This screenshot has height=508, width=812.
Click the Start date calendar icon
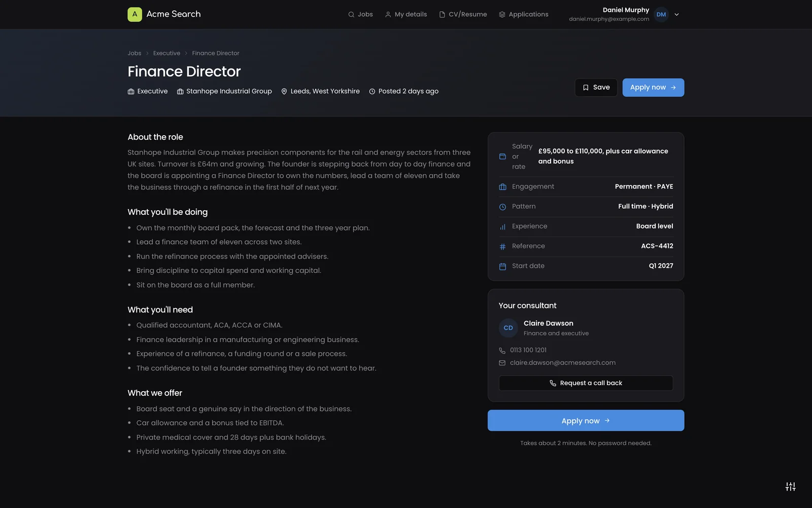pyautogui.click(x=502, y=266)
